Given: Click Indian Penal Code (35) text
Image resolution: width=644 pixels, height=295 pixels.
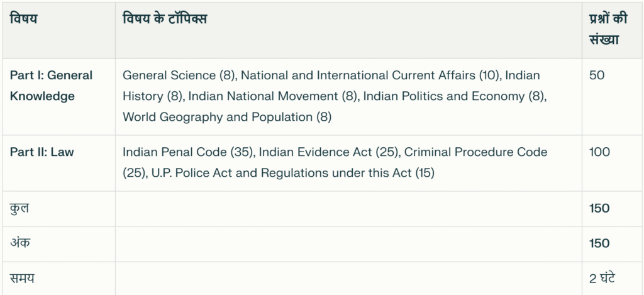Looking at the screenshot, I should [187, 152].
